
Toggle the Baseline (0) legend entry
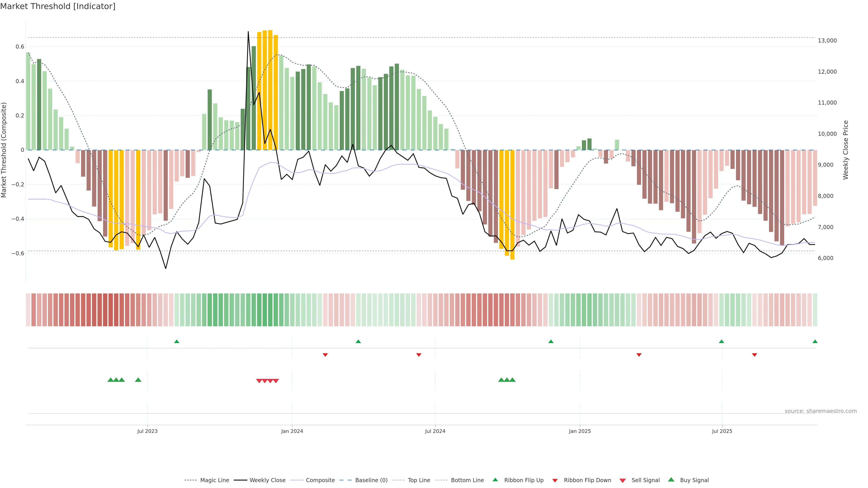point(371,480)
